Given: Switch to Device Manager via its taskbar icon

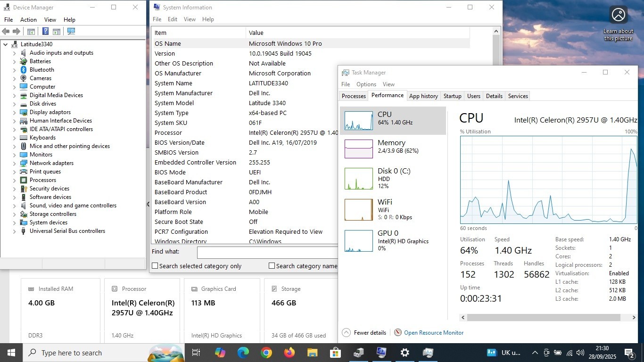Looking at the screenshot, I should 358,353.
